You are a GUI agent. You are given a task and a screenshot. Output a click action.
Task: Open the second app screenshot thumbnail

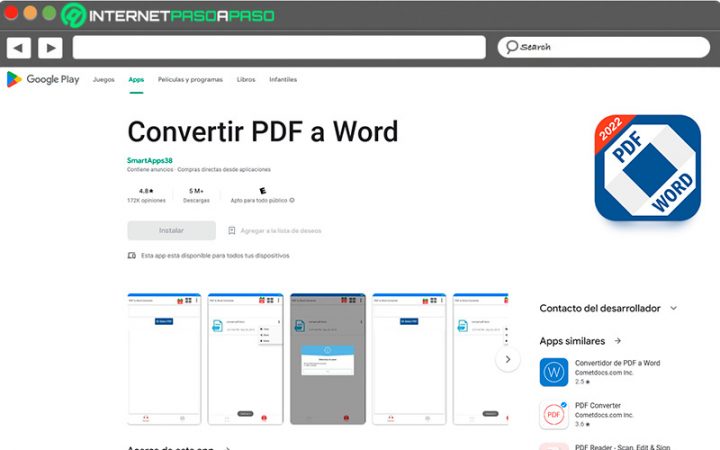pos(245,359)
